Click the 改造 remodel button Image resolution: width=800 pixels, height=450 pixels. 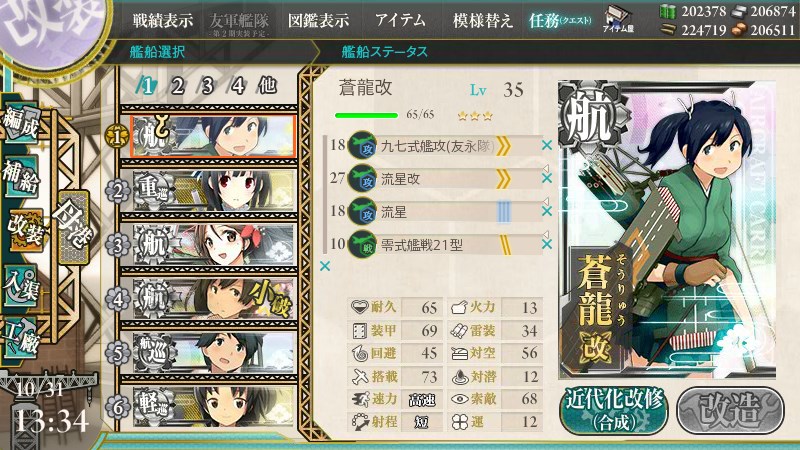pos(731,409)
